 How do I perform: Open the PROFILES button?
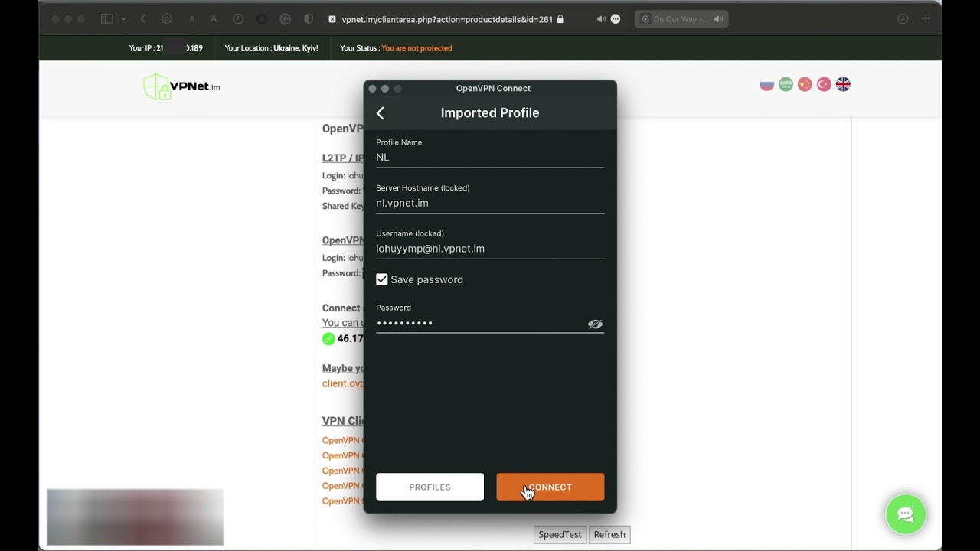pos(430,487)
